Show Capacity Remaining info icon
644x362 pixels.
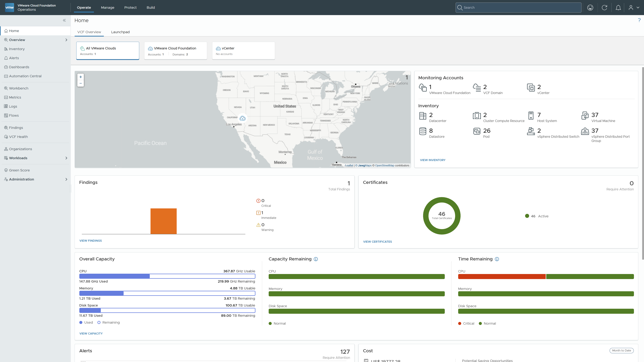click(316, 259)
